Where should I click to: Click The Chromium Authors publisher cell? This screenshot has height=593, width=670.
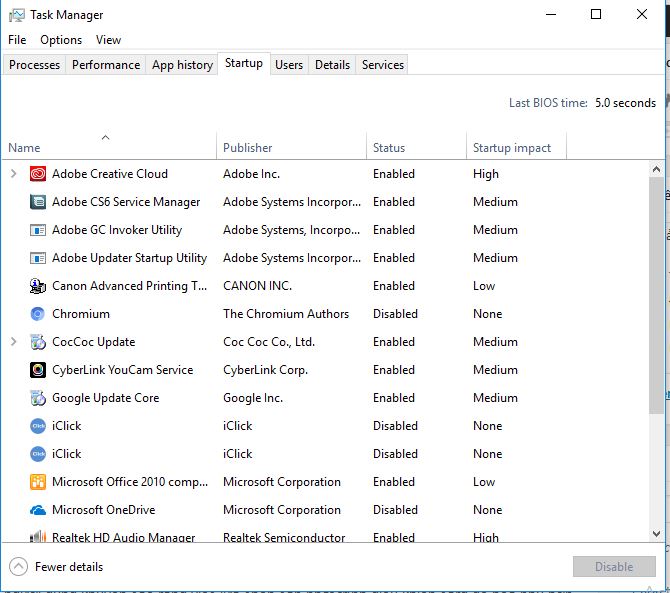click(286, 314)
